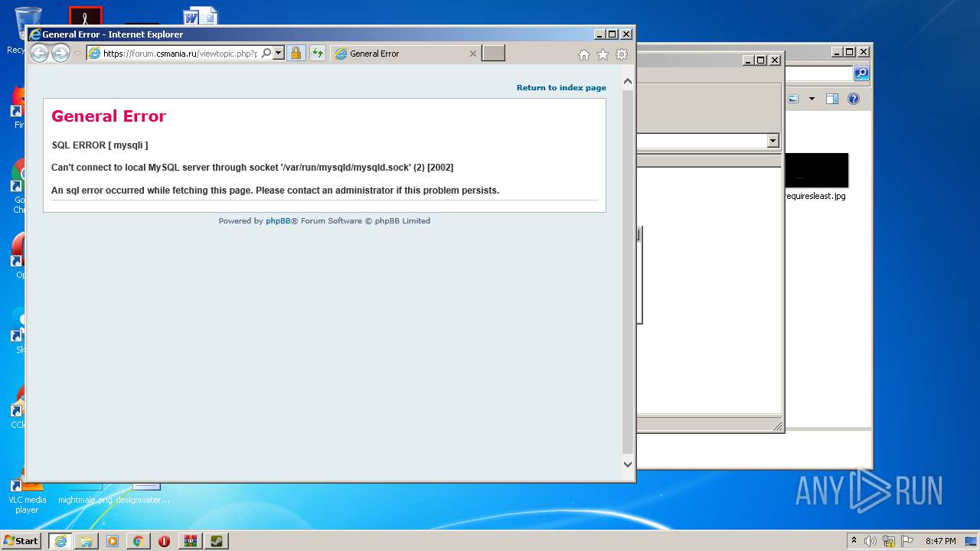
Task: Select the Word document desktop icon at the top
Action: (x=200, y=15)
